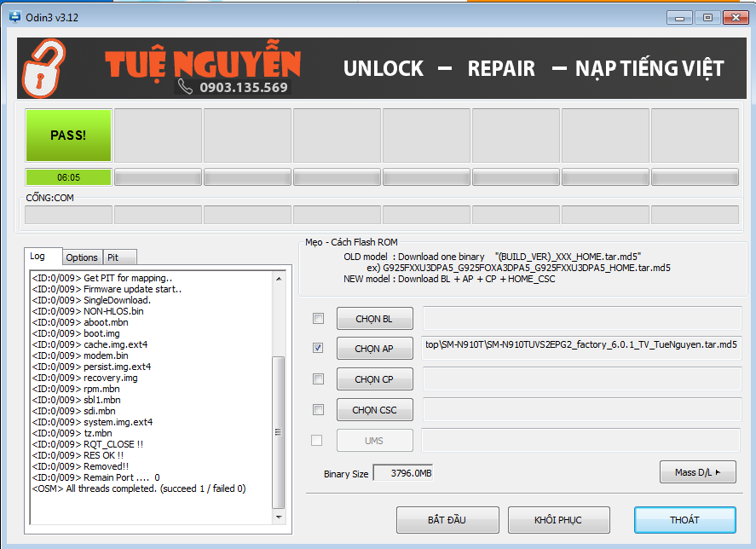The width and height of the screenshot is (756, 549).
Task: Click the empty CP file path field
Action: click(581, 379)
